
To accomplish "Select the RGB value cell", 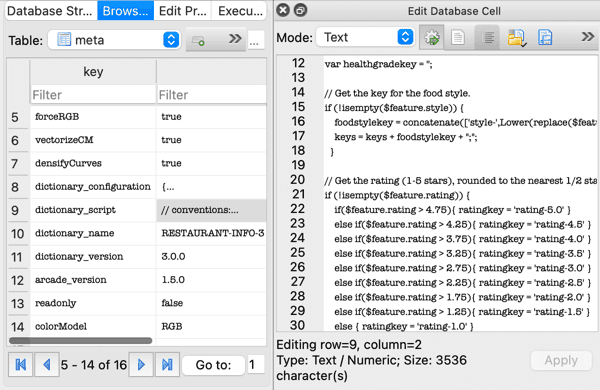I will [x=212, y=327].
